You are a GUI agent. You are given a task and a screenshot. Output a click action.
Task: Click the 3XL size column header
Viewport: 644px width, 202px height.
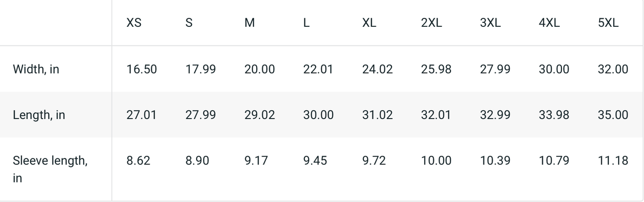[x=490, y=23]
